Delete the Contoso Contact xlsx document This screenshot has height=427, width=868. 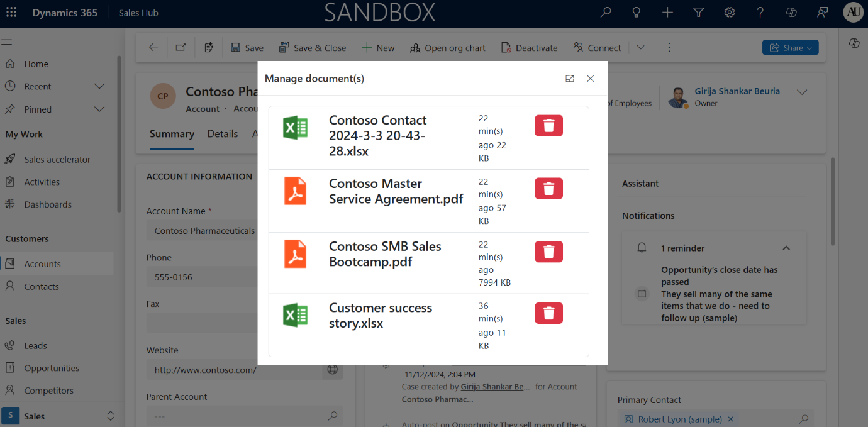click(548, 126)
